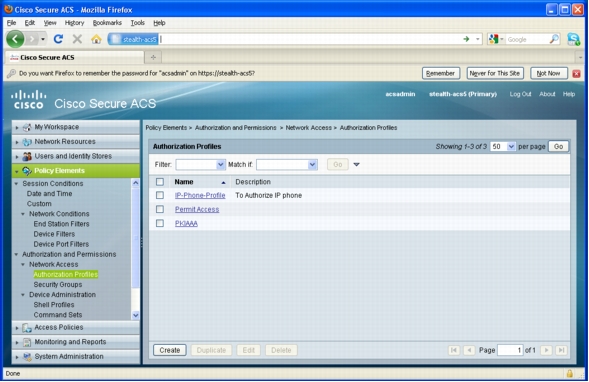
Task: Click the page number input field
Action: click(x=510, y=350)
